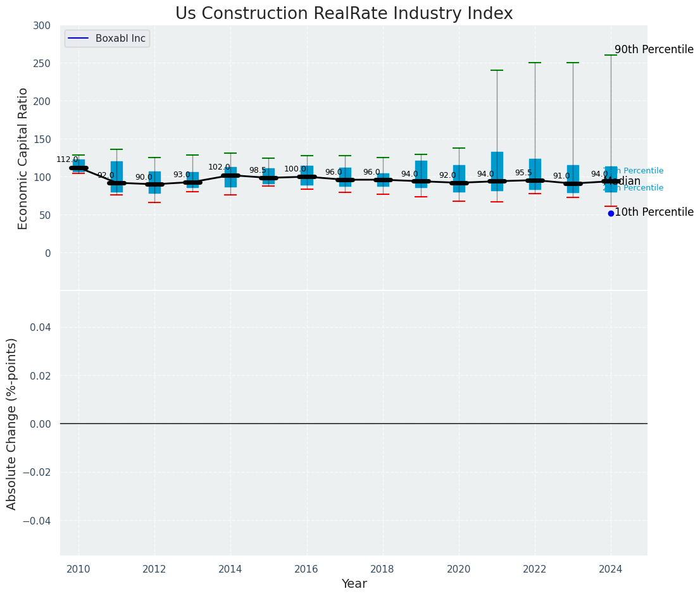Image resolution: width=700 pixels, height=596 pixels.
Task: Click the 300 tick on the y-axis
Action: 42,25
